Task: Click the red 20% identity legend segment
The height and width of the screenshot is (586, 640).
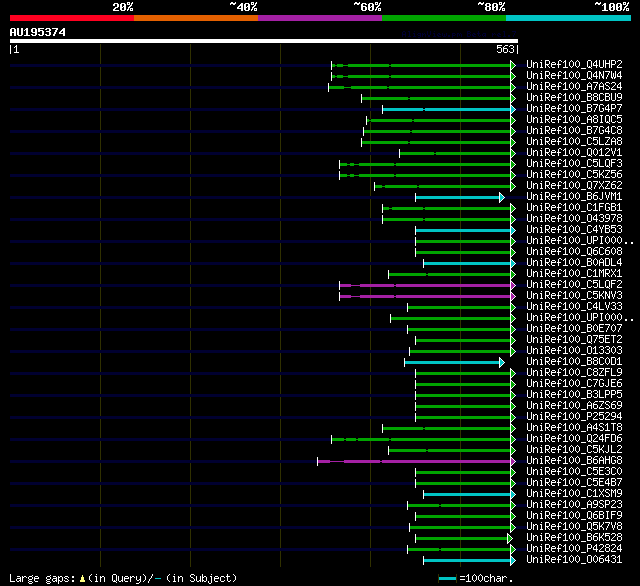Action: (72, 18)
